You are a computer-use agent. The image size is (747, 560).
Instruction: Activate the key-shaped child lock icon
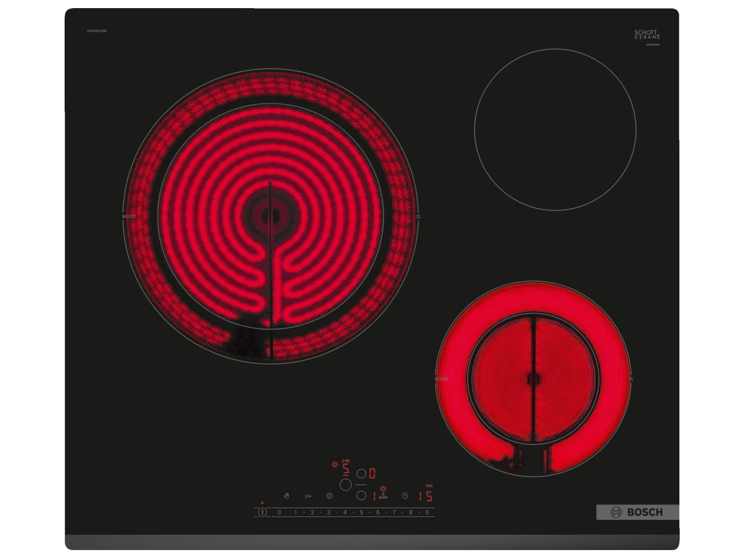308,496
